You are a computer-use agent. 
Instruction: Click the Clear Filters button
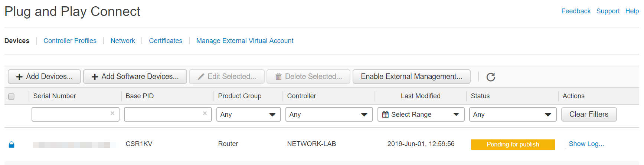click(x=589, y=115)
